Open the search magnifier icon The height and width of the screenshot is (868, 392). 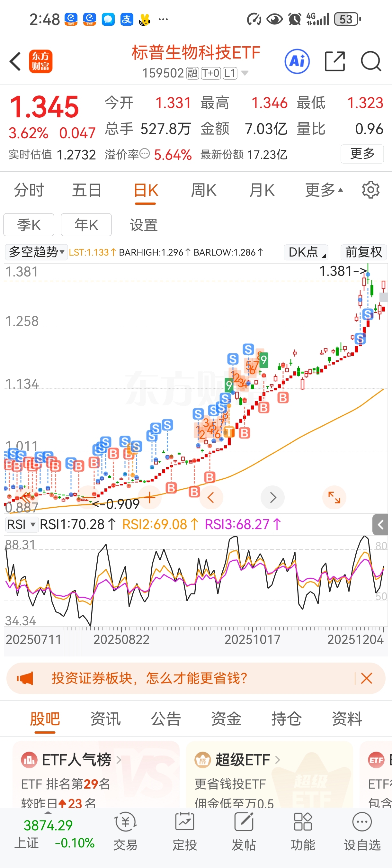pyautogui.click(x=371, y=61)
